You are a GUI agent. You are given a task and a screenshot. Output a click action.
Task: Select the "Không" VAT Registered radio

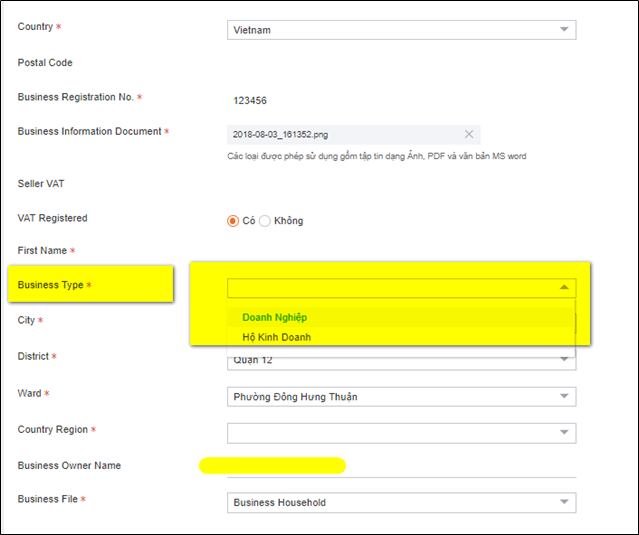tap(265, 221)
